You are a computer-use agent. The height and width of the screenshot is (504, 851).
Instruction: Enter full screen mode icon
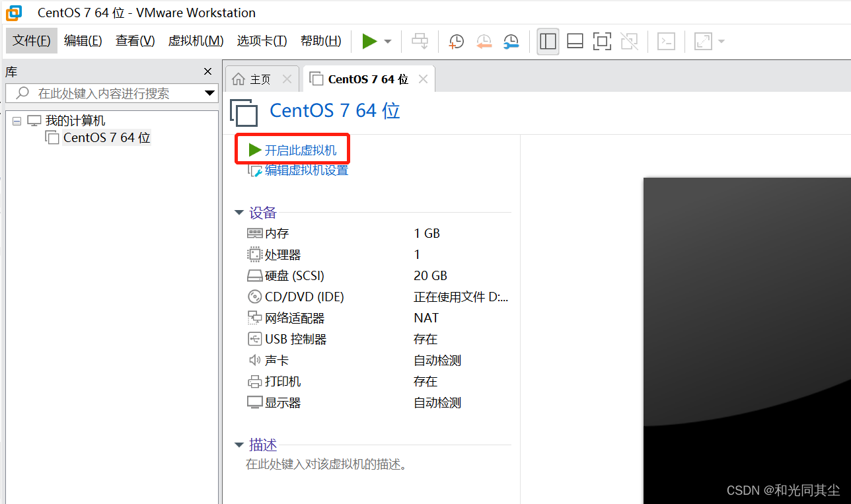(x=602, y=42)
